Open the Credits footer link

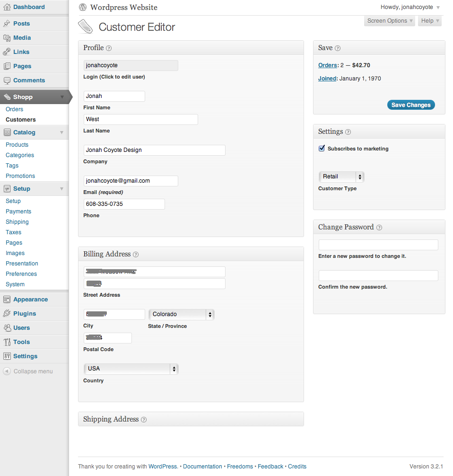tap(297, 467)
